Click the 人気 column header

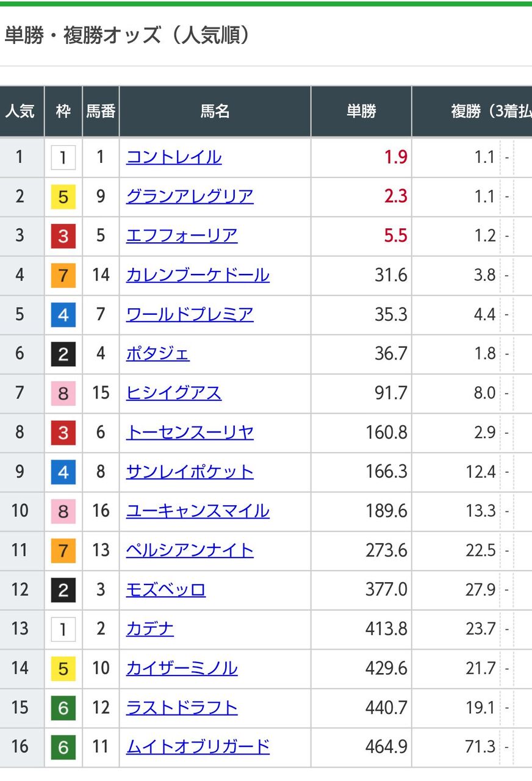[21, 111]
